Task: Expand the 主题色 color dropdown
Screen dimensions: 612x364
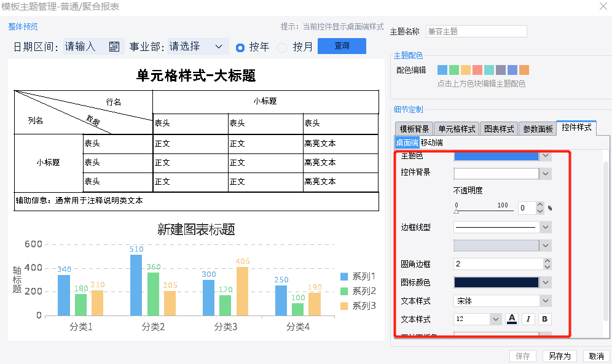Action: (x=545, y=156)
